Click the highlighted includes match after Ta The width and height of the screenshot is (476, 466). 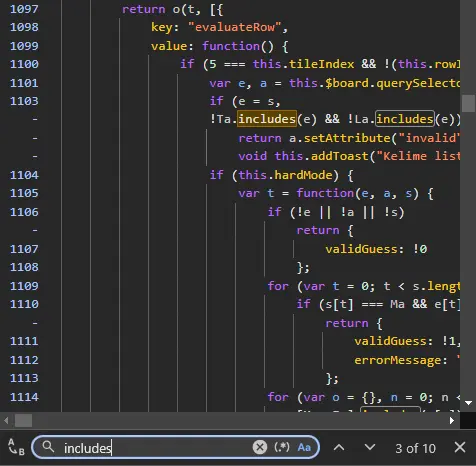click(267, 119)
